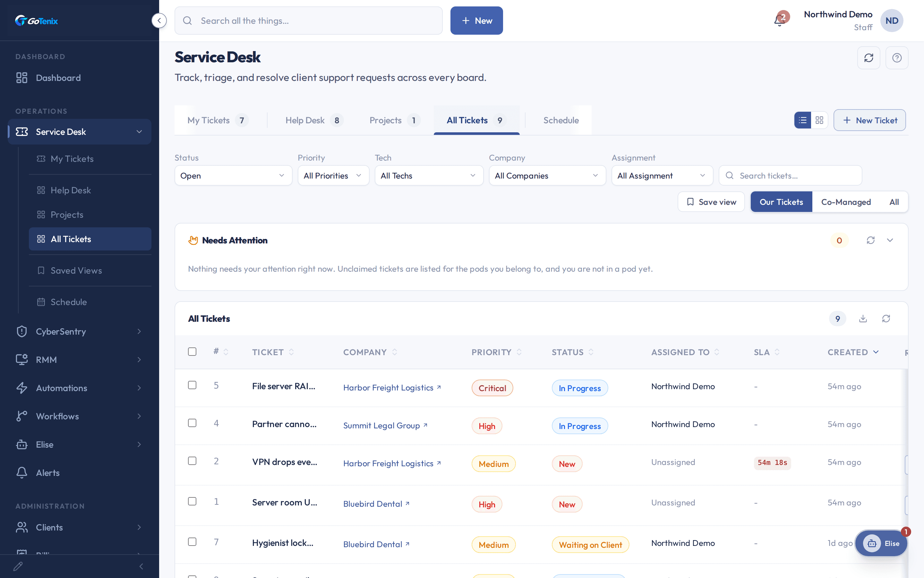This screenshot has height=578, width=924.
Task: Open Saved Views in the sidebar
Action: coord(90,271)
